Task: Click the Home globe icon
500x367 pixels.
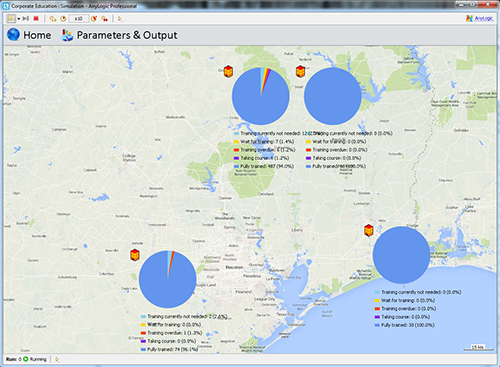Action: [14, 34]
